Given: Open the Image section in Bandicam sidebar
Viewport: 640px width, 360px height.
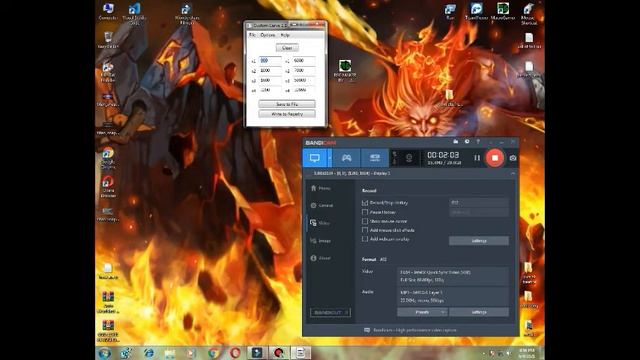Looking at the screenshot, I should click(322, 241).
